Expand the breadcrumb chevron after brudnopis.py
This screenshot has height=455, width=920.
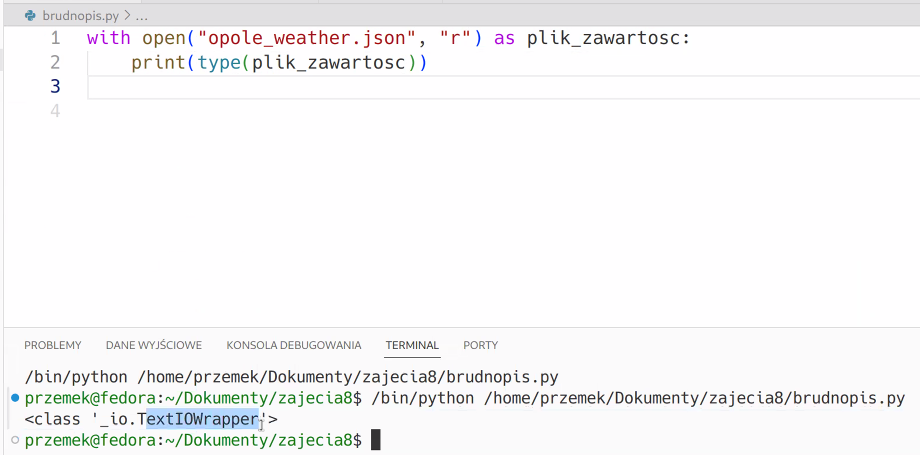click(127, 16)
